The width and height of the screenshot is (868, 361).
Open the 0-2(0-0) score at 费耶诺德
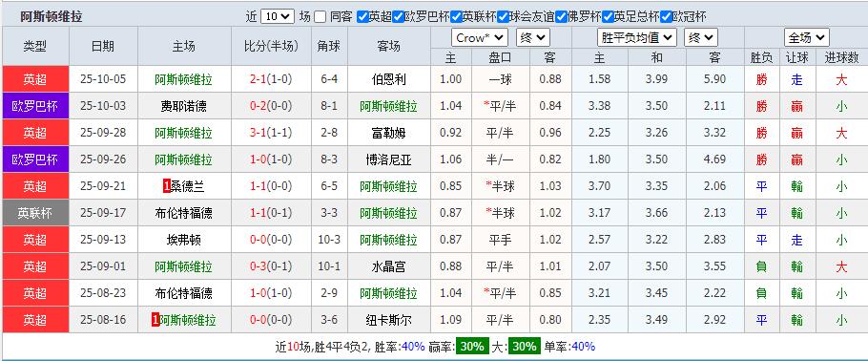[271, 106]
